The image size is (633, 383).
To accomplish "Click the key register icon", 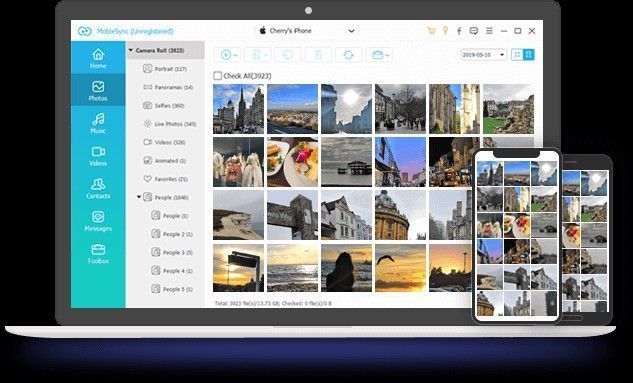I will coord(445,31).
